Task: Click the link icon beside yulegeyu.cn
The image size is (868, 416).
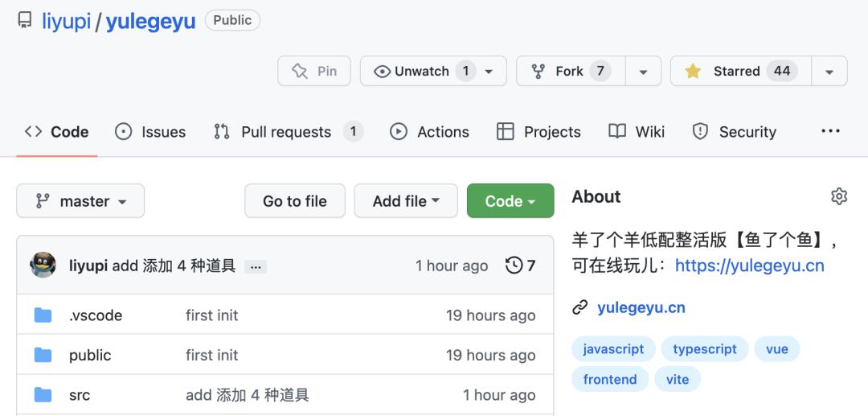Action: coord(579,307)
